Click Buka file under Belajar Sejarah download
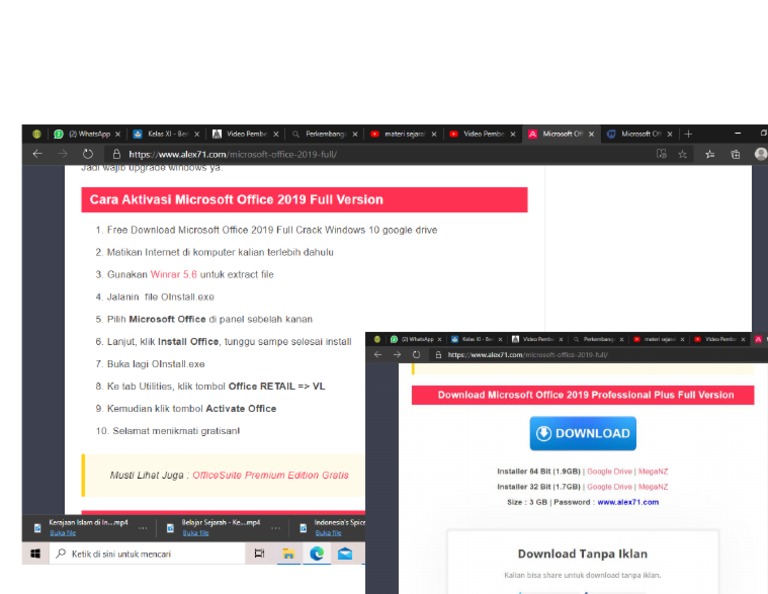Screen dimensions: 768x594 coord(195,533)
